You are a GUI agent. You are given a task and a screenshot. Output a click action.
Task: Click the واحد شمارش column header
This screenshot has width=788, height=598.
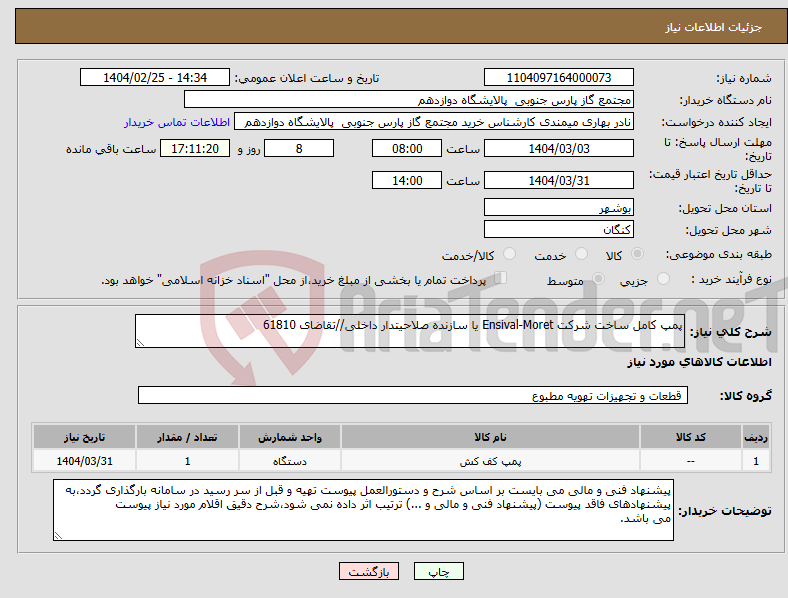click(x=290, y=437)
